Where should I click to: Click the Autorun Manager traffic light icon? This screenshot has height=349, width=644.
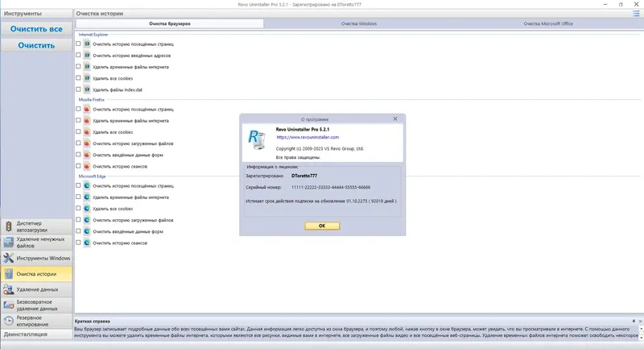(8, 226)
